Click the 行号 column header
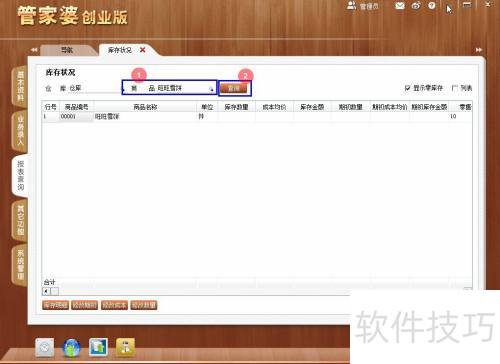 coord(50,107)
